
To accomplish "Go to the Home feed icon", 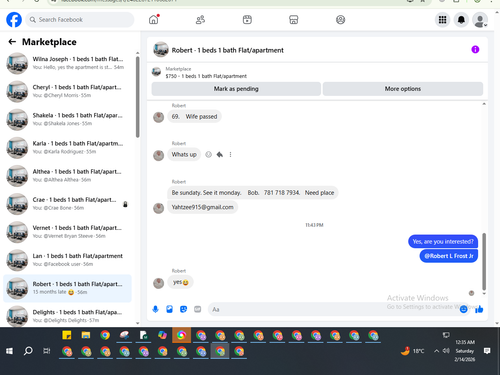I will pos(154,20).
